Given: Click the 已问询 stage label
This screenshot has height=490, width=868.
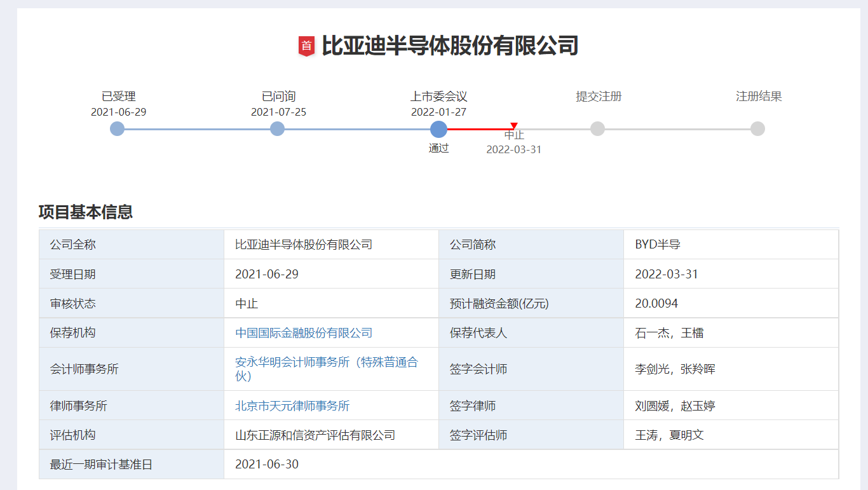Looking at the screenshot, I should click(279, 97).
